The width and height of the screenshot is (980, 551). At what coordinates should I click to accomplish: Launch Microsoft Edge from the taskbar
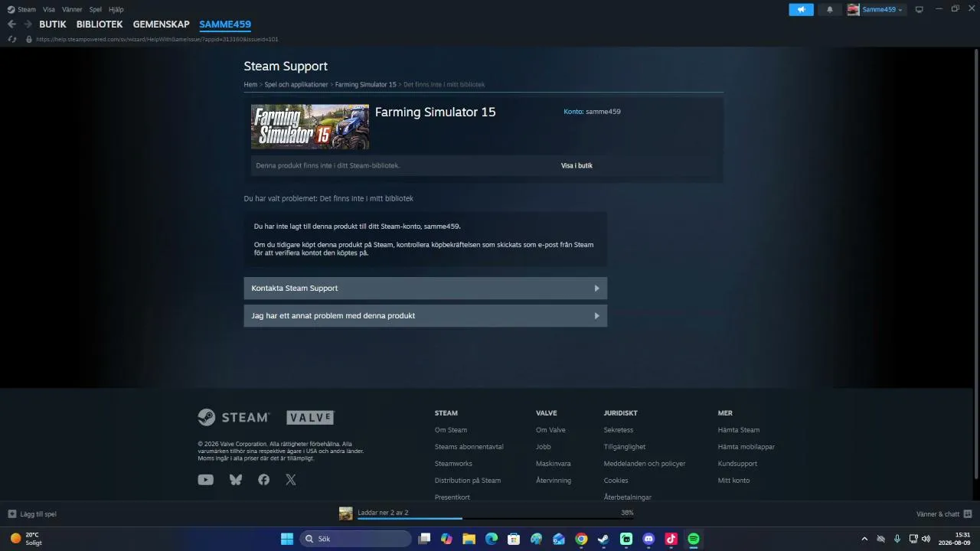492,539
